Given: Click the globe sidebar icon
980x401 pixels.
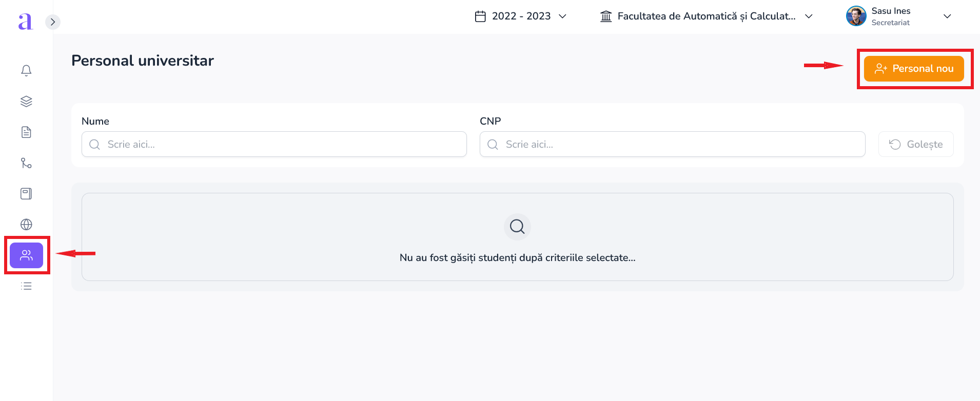Looking at the screenshot, I should tap(26, 225).
